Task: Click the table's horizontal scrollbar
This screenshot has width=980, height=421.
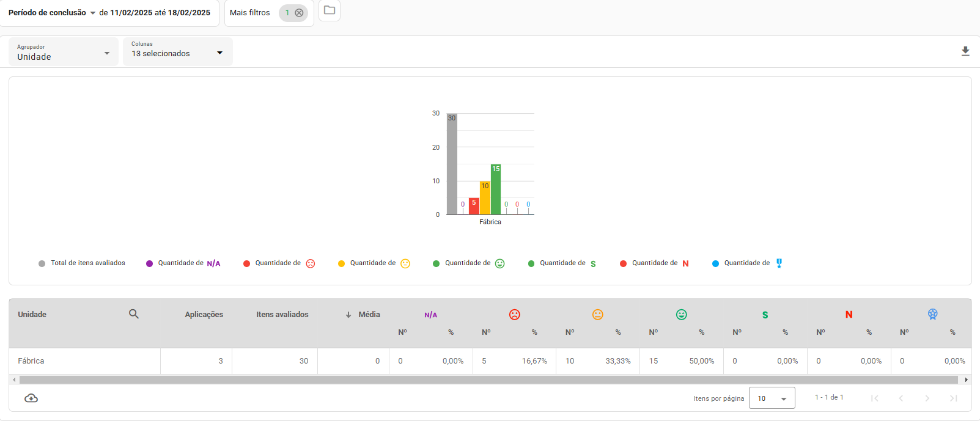Action: click(x=488, y=380)
